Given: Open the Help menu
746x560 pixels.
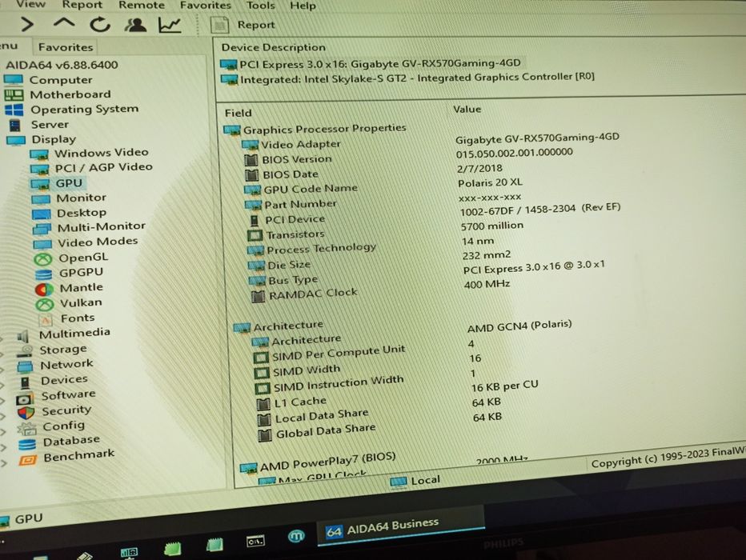Looking at the screenshot, I should [303, 6].
